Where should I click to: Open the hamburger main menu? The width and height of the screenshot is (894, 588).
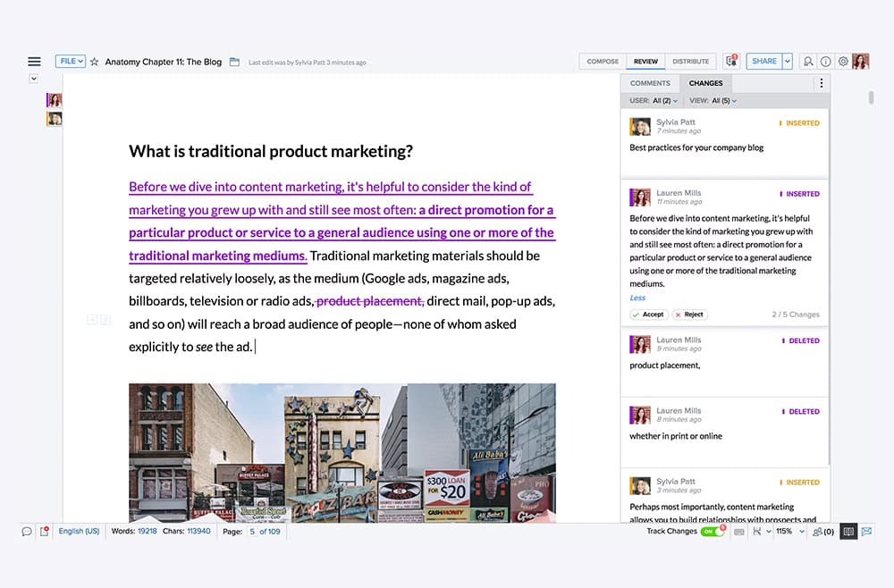tap(34, 62)
